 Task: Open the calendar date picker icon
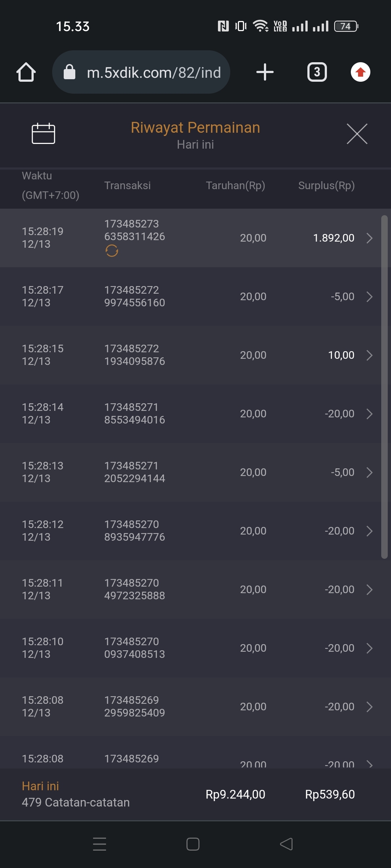pyautogui.click(x=43, y=133)
